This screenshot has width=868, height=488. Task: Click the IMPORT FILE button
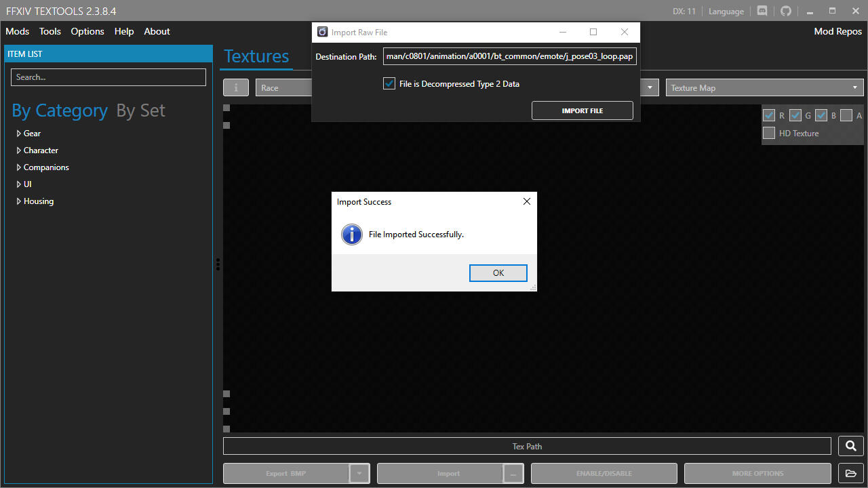tap(582, 110)
